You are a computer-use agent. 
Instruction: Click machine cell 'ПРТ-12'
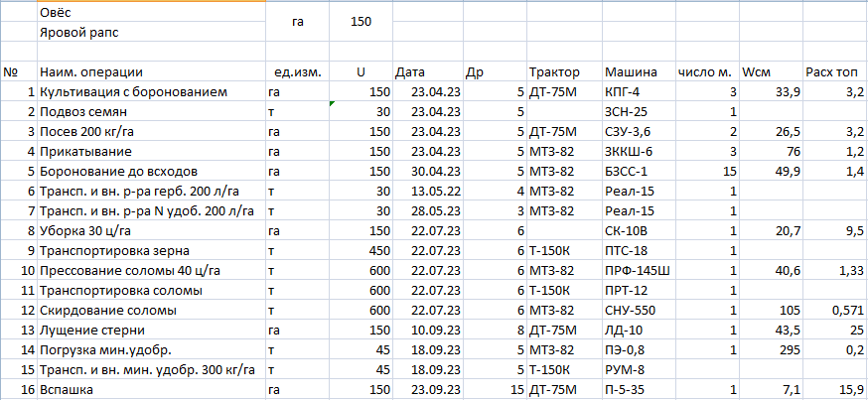[x=639, y=291]
